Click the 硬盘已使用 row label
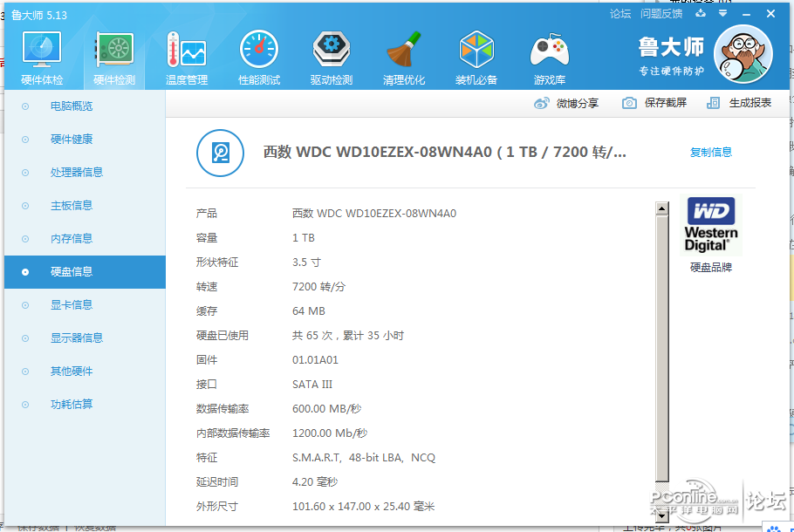Image resolution: width=794 pixels, height=532 pixels. [x=222, y=336]
